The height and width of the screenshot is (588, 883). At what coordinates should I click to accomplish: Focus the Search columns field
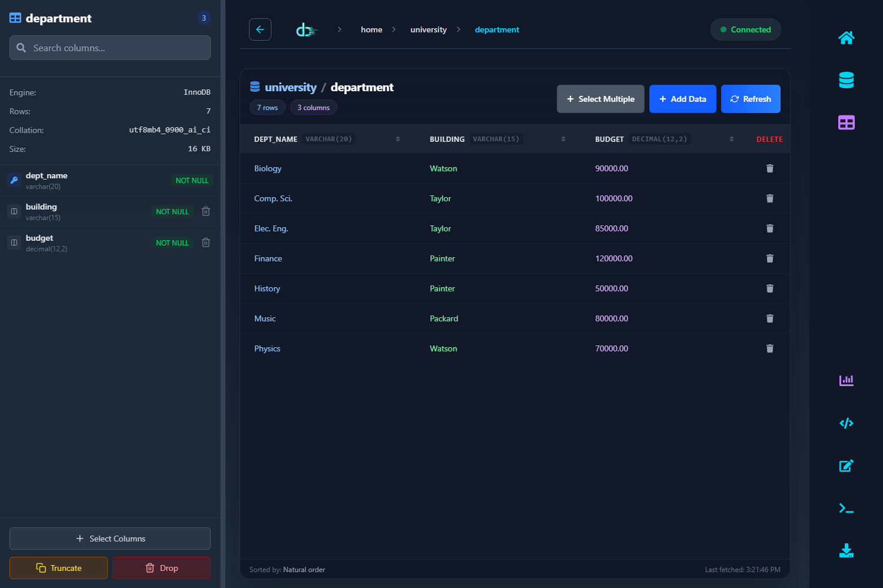110,48
